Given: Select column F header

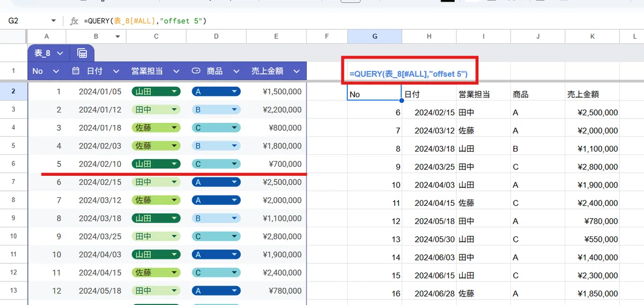Looking at the screenshot, I should click(327, 36).
